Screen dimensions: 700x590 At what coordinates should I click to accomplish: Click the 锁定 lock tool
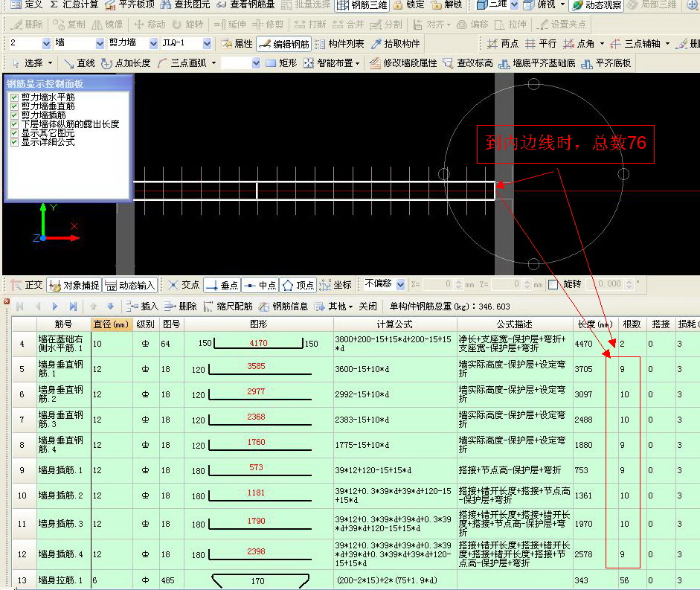point(409,4)
